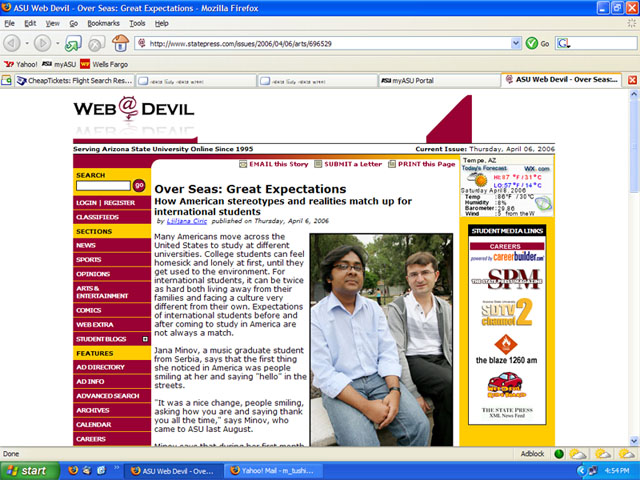
Task: Click in the sidebar SEARCH text field
Action: [103, 186]
